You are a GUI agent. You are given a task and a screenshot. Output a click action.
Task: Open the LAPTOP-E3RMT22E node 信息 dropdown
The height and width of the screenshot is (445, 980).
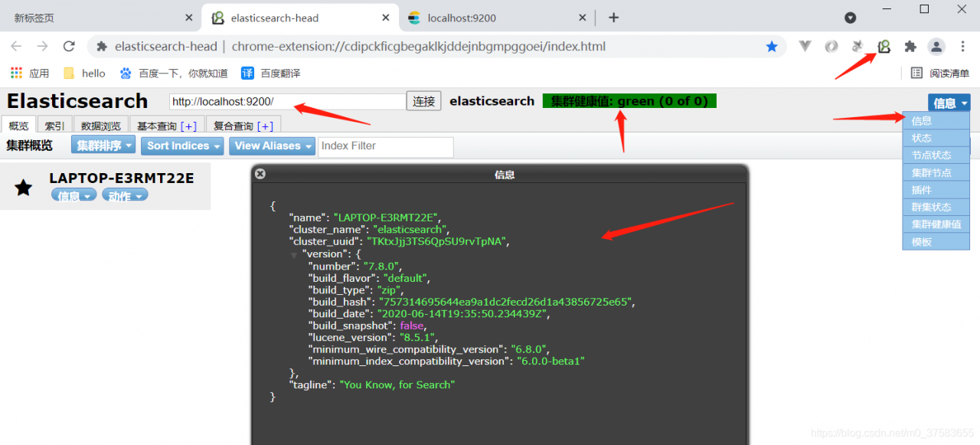pyautogui.click(x=74, y=196)
